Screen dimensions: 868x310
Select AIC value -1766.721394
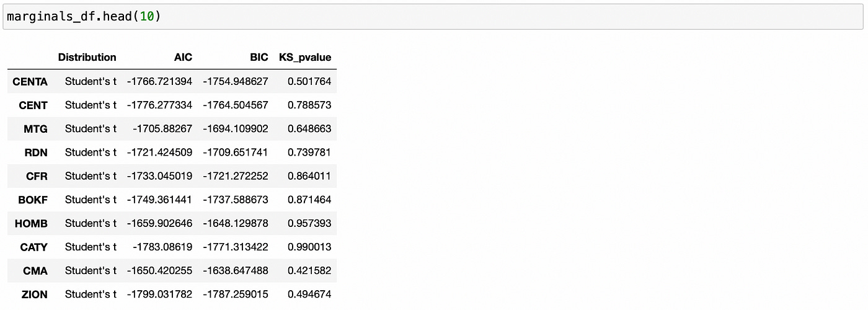tap(160, 81)
